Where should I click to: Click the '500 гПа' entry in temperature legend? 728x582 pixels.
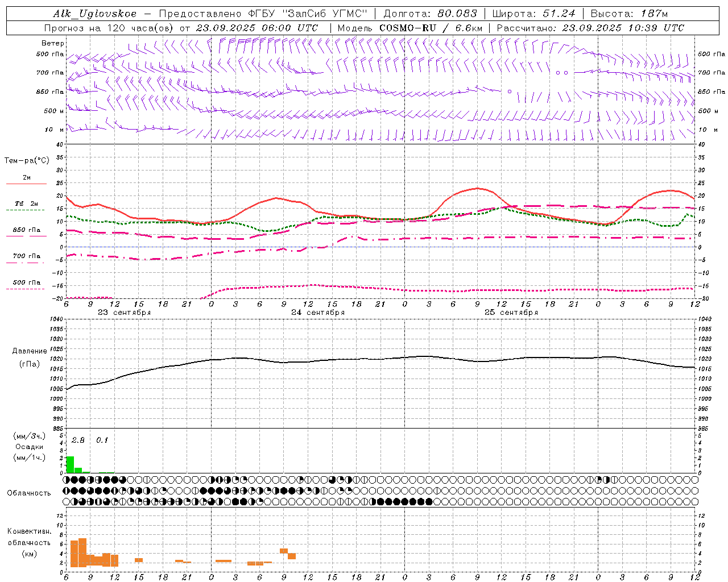point(27,282)
